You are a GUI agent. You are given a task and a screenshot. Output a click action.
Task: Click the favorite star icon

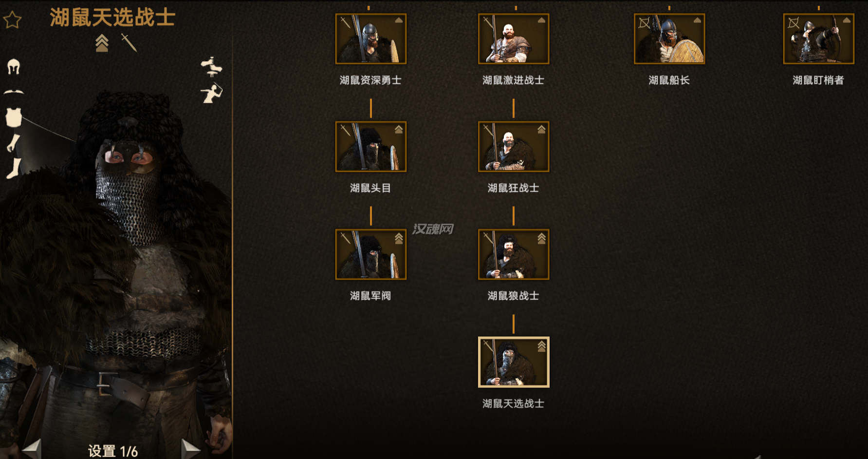12,20
